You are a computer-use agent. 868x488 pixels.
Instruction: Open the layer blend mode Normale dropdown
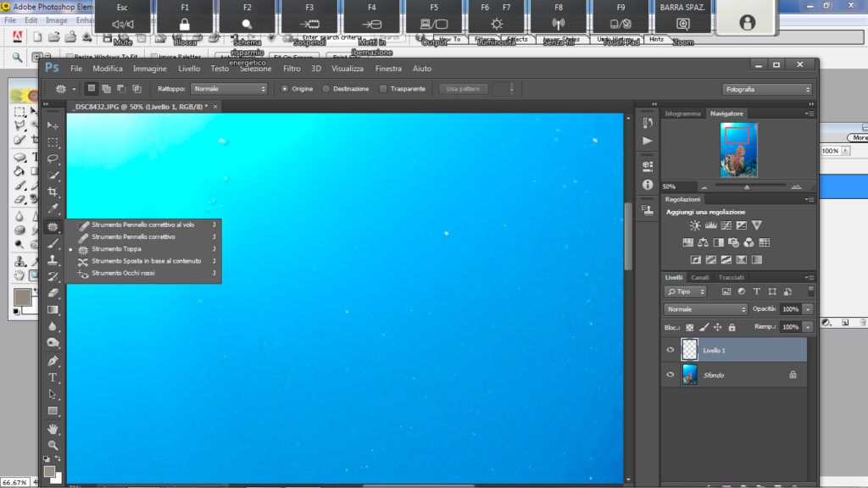coord(705,309)
